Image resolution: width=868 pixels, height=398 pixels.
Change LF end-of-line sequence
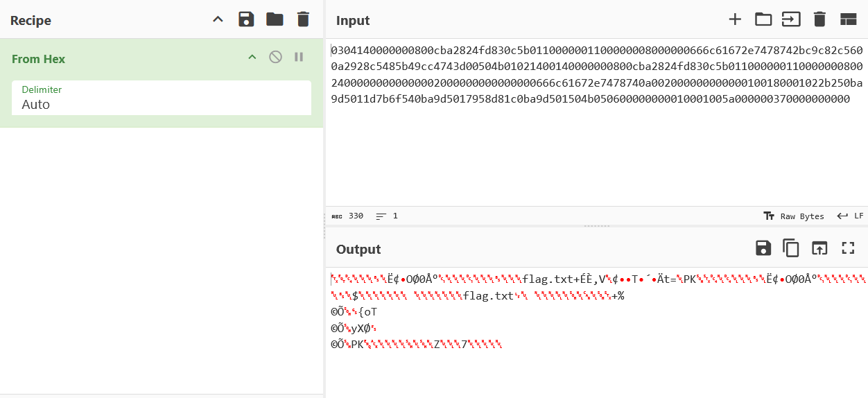[x=850, y=216]
